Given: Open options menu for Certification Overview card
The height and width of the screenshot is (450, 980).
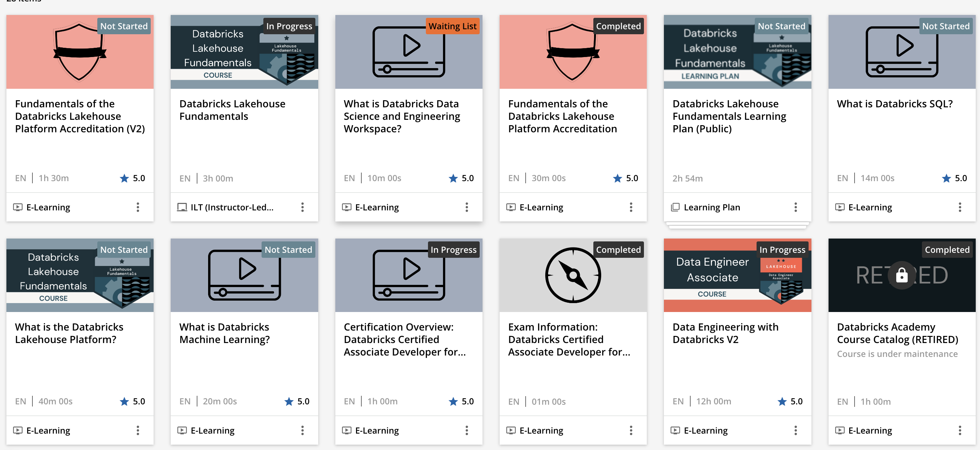Looking at the screenshot, I should (x=467, y=430).
